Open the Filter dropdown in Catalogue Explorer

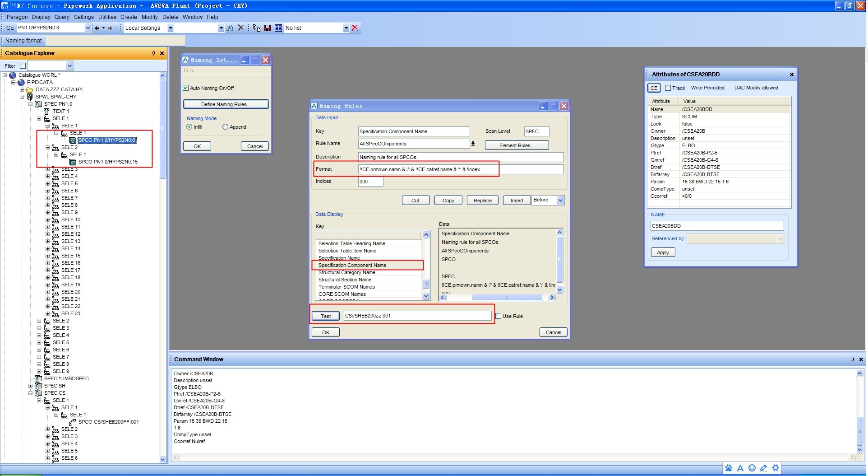69,66
